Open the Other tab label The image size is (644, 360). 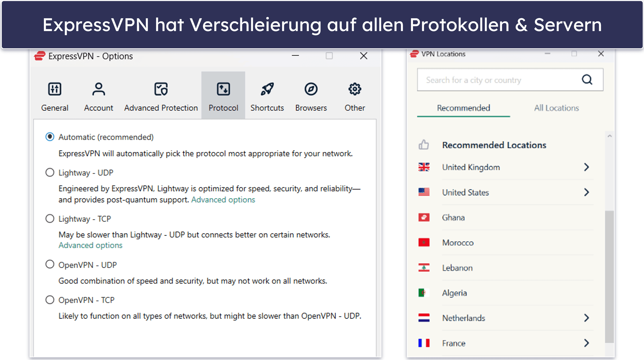355,108
